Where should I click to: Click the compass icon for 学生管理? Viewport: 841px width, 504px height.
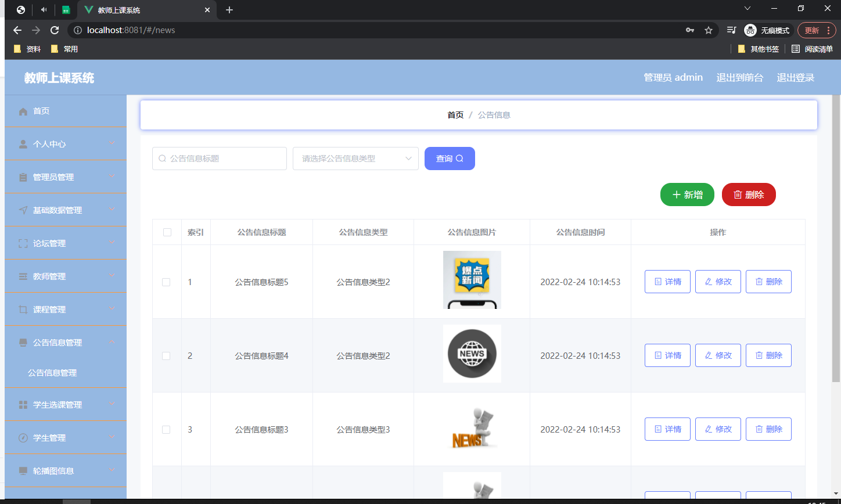tap(23, 438)
